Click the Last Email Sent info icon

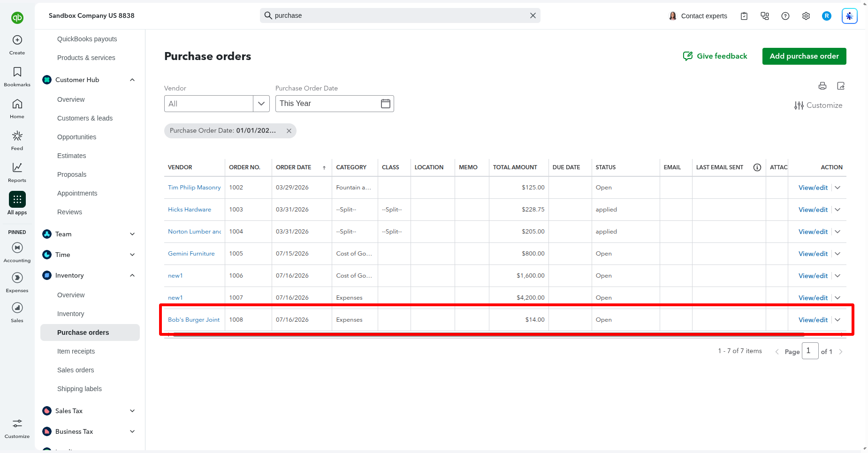pyautogui.click(x=757, y=167)
